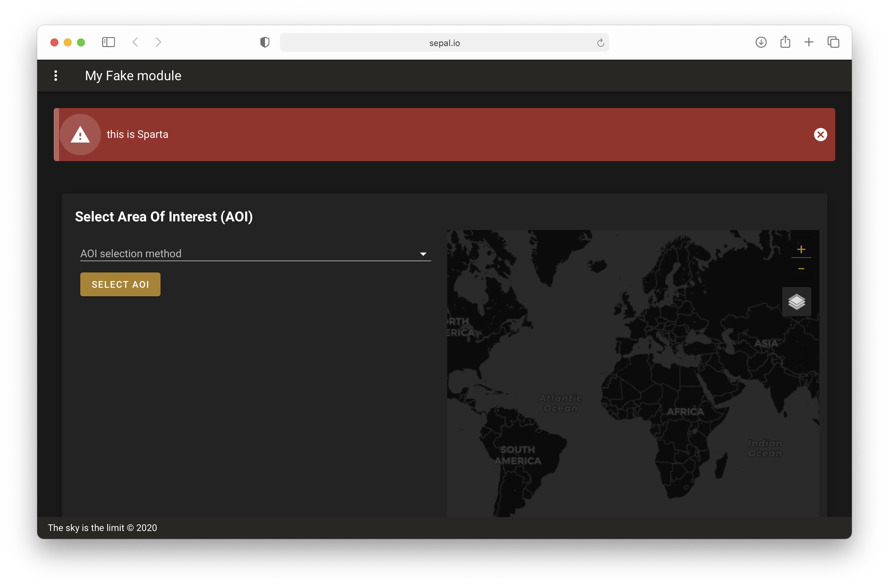
Task: Open the privacy shield report
Action: (265, 42)
